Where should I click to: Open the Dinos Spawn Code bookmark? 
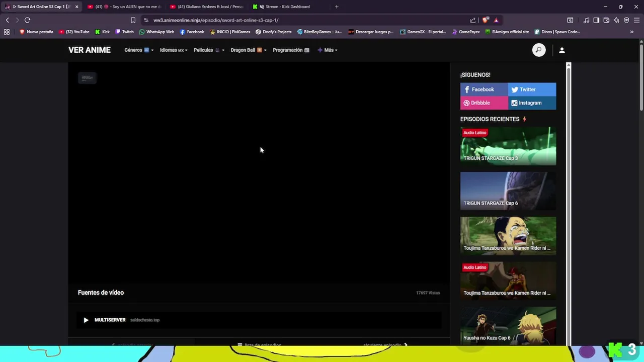point(557,32)
